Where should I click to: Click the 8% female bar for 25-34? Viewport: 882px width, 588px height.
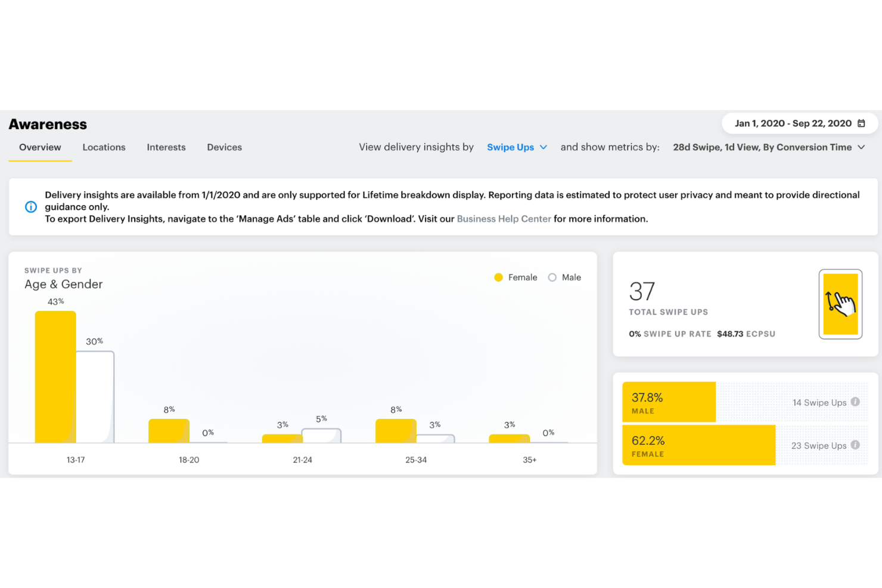coord(396,431)
